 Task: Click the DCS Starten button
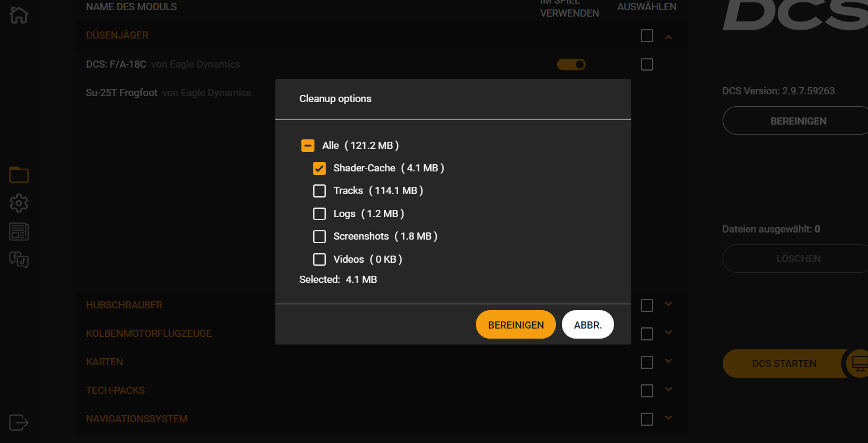pos(784,364)
